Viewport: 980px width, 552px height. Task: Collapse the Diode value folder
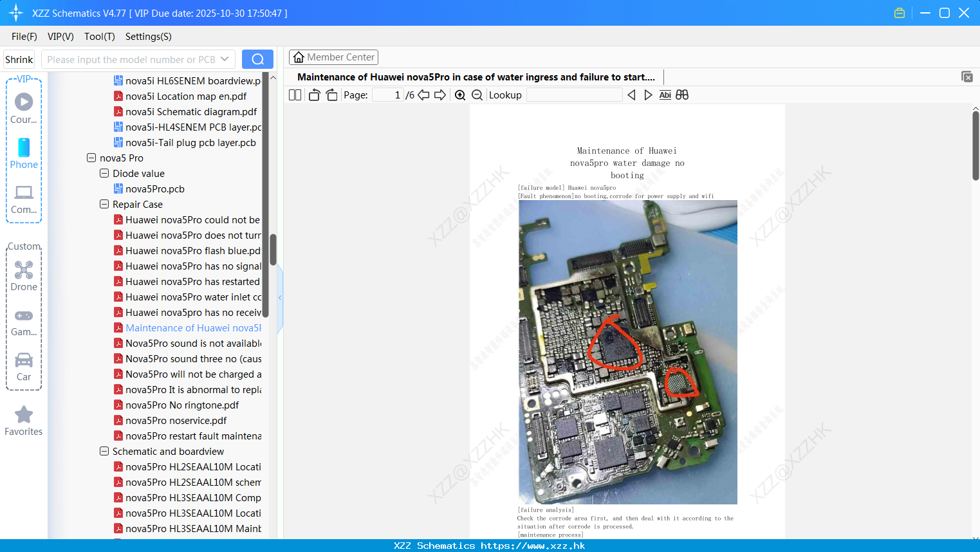point(104,173)
